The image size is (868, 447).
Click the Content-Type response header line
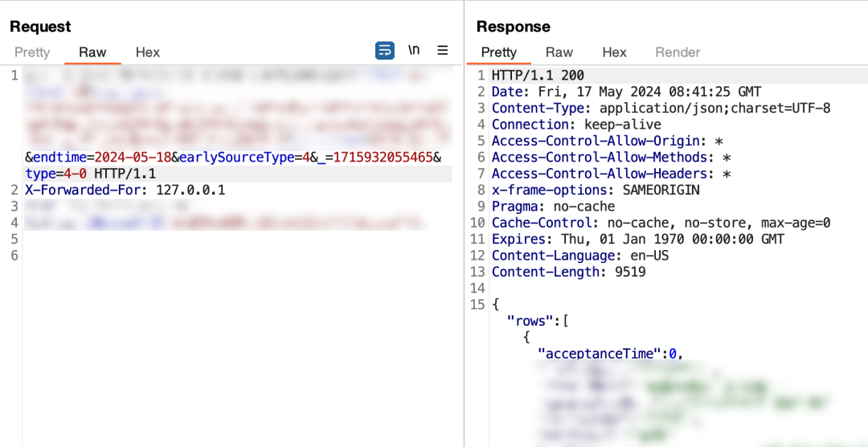coord(661,109)
